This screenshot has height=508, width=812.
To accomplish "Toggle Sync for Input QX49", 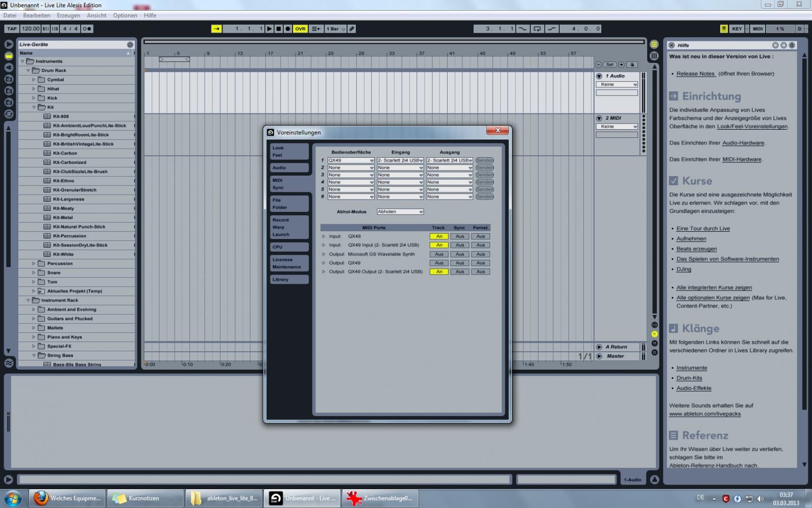I will click(x=460, y=236).
